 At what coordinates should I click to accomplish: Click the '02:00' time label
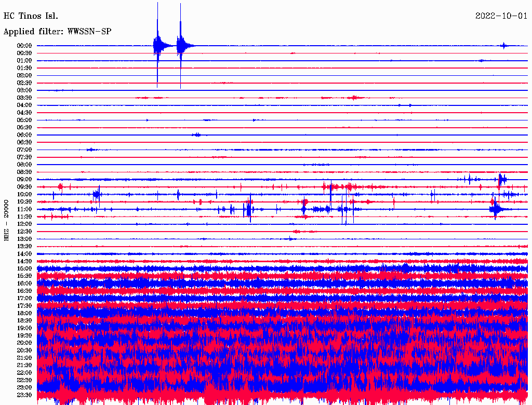point(24,76)
